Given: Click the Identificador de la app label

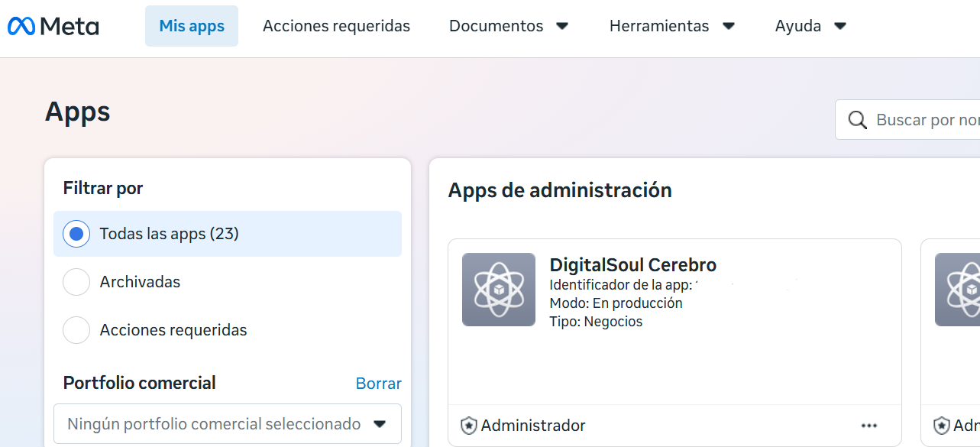Looking at the screenshot, I should tap(621, 285).
